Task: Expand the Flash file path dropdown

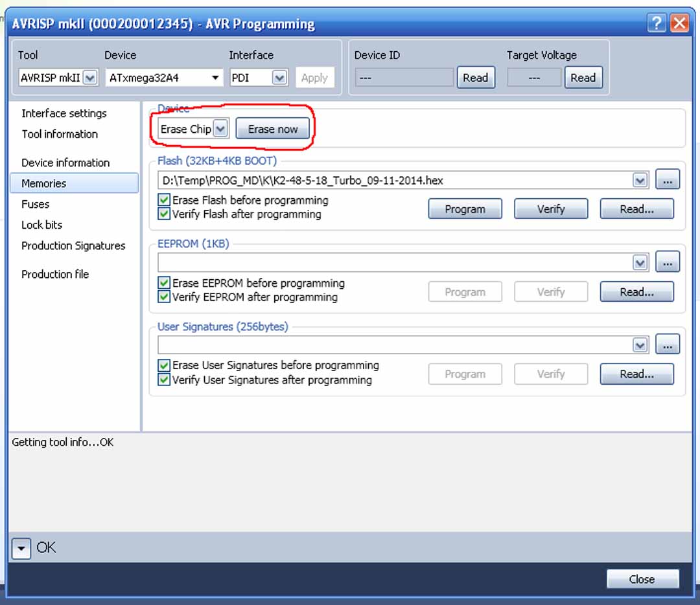Action: point(640,180)
